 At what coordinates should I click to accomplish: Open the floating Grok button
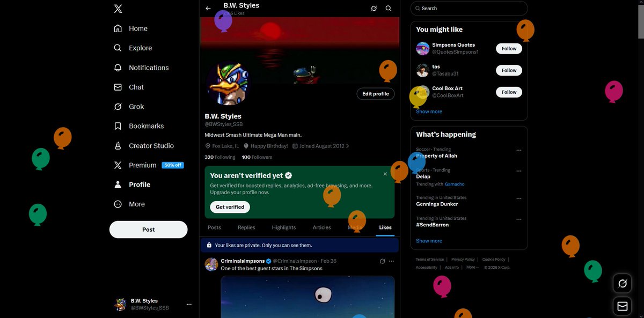[x=623, y=283]
